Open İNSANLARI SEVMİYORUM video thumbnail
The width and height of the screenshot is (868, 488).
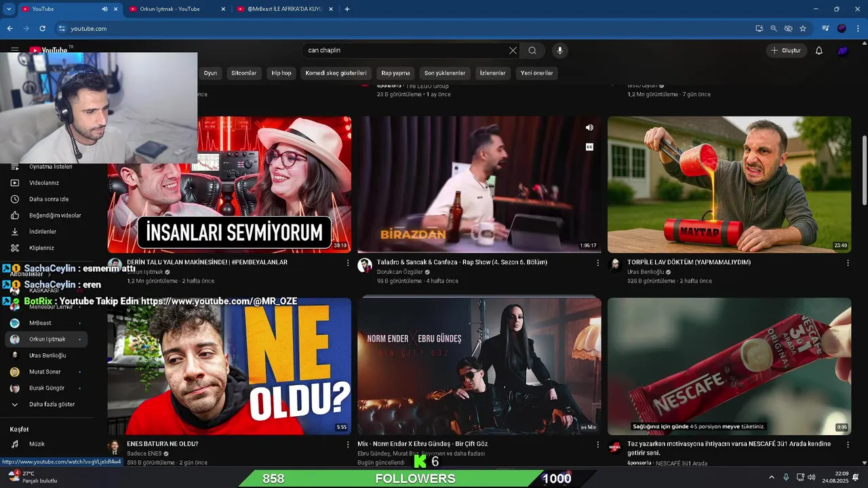[x=229, y=184]
